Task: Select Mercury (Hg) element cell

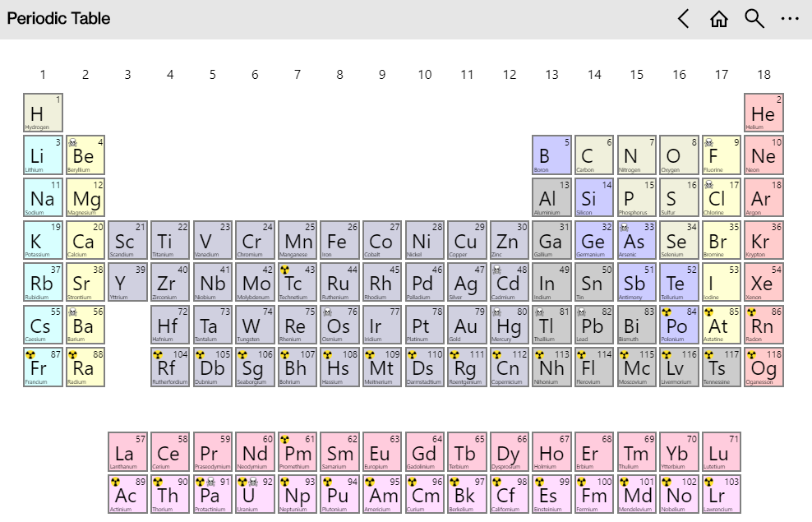Action: click(x=509, y=325)
